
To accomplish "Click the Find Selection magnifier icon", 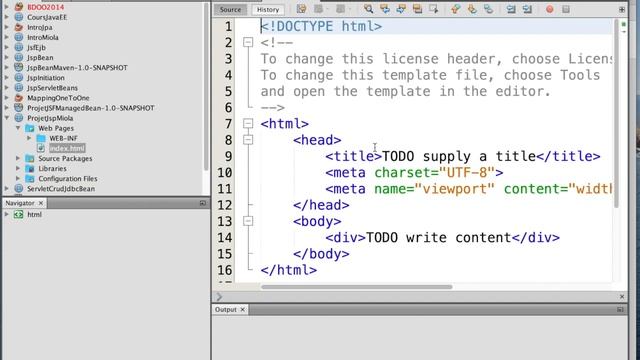I will pyautogui.click(x=368, y=9).
